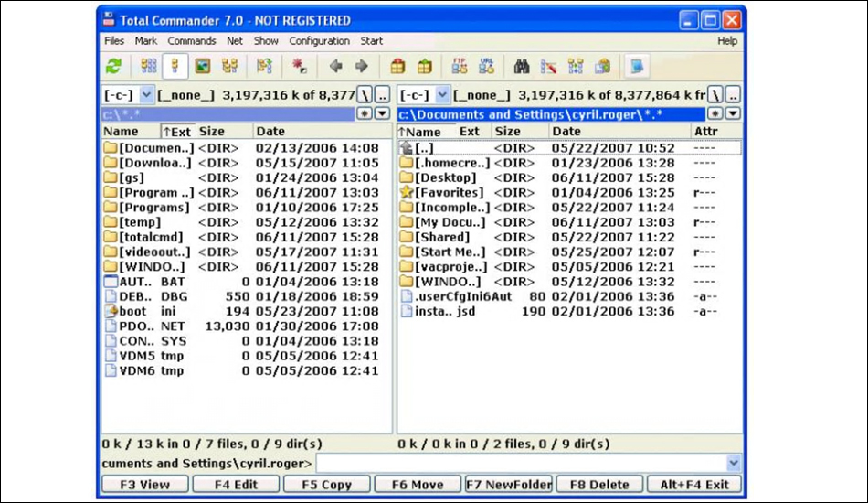Image resolution: width=868 pixels, height=503 pixels.
Task: Open the Help menu
Action: [727, 41]
